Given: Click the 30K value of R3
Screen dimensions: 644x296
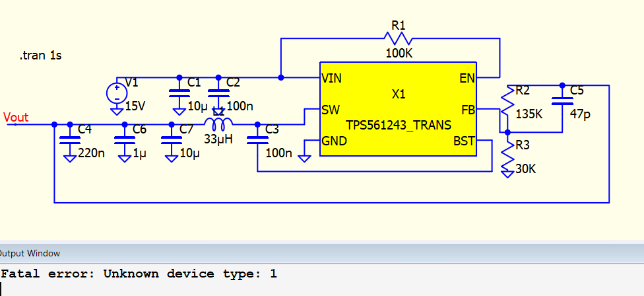Looking at the screenshot, I should pos(526,169).
